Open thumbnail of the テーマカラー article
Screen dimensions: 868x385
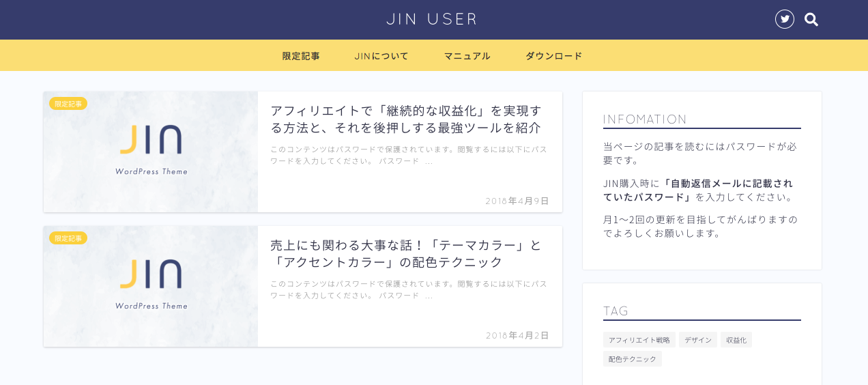[x=151, y=287]
